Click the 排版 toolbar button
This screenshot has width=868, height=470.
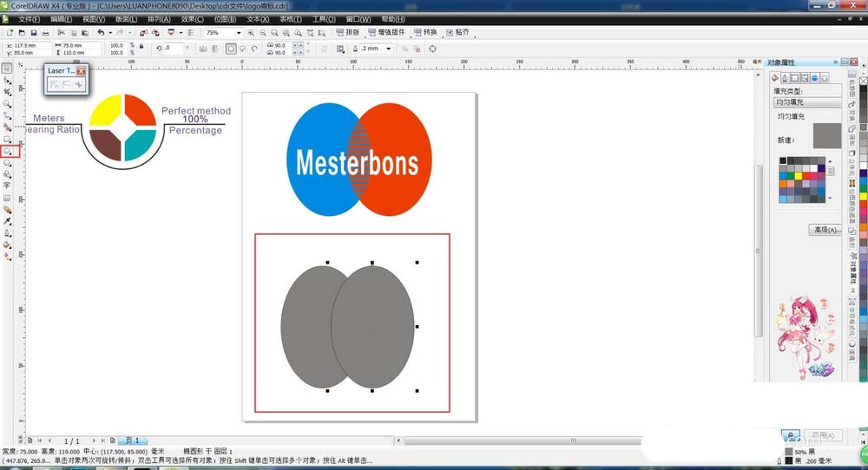(348, 32)
